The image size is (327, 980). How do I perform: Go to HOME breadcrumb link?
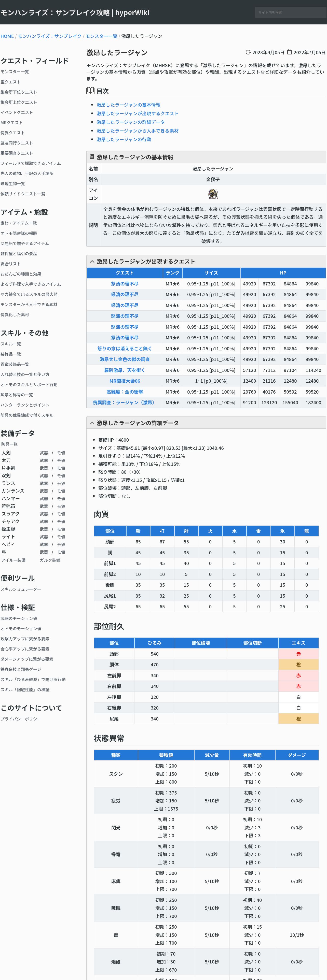tap(7, 36)
